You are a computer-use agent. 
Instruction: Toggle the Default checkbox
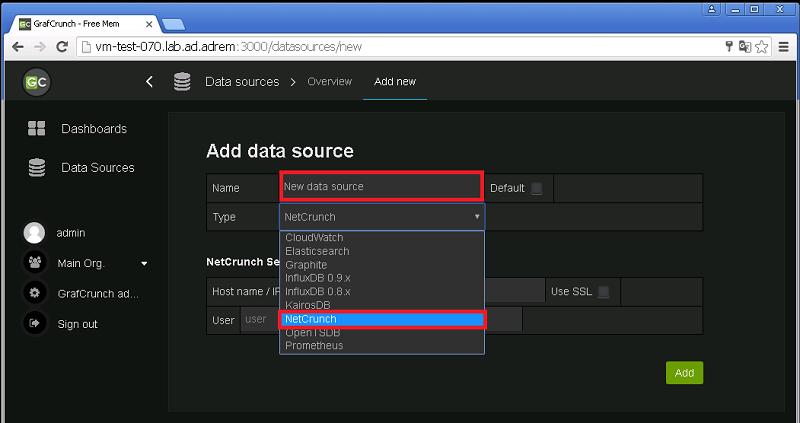[x=536, y=188]
